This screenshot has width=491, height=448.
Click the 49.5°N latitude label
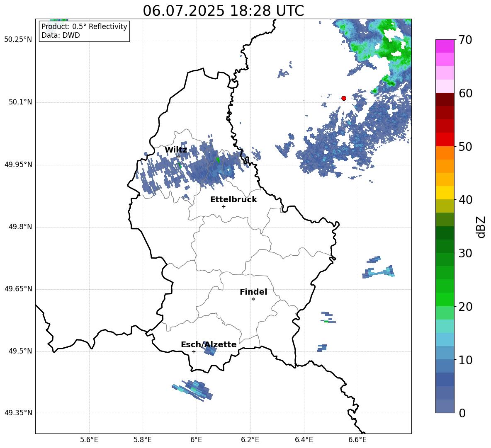20,351
